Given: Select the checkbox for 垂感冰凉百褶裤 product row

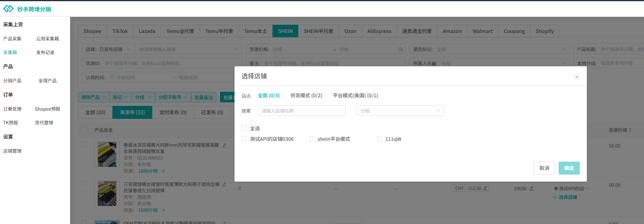Looking at the screenshot, I should [x=84, y=144].
